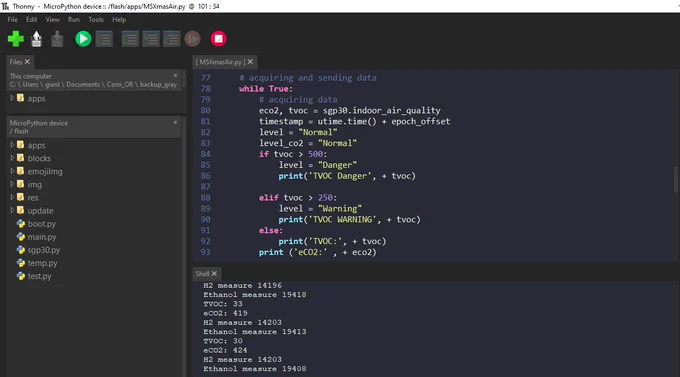
Task: Expand the update folder
Action: tap(12, 210)
